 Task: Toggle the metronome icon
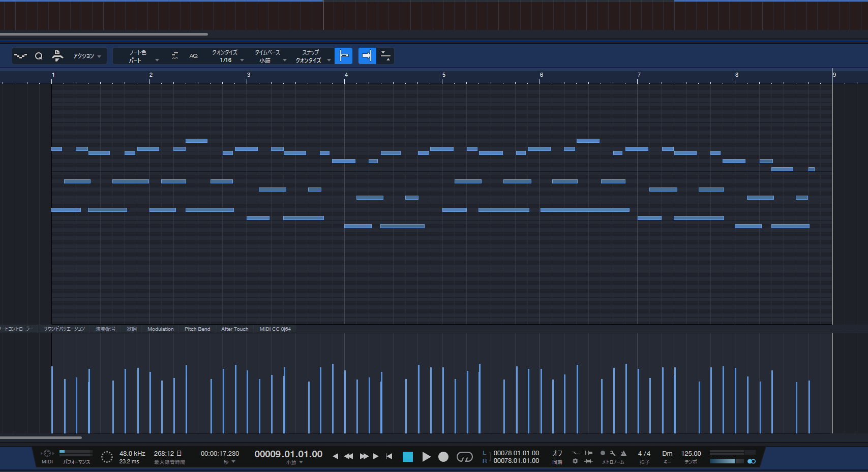[623, 453]
